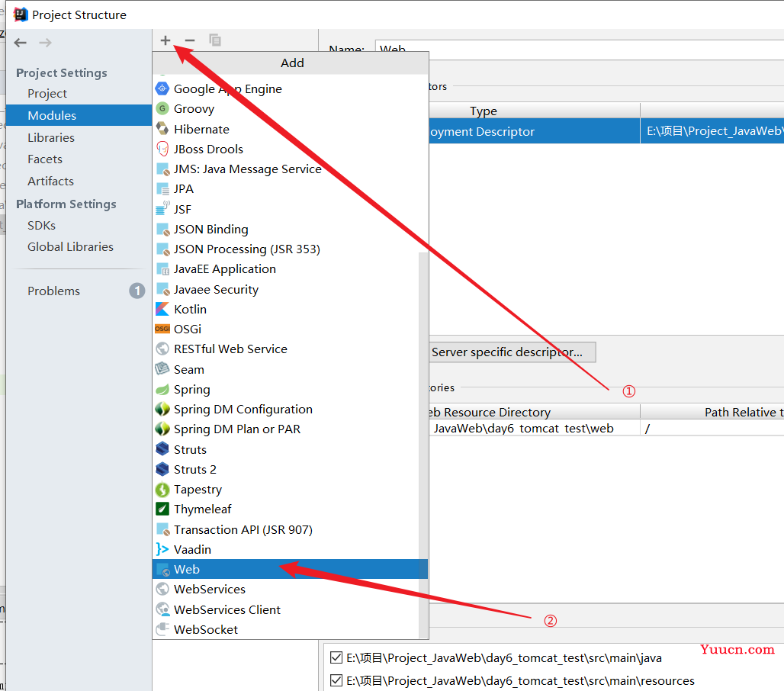The width and height of the screenshot is (784, 691).
Task: Select the Deployment Descriptor table row
Action: [606, 131]
